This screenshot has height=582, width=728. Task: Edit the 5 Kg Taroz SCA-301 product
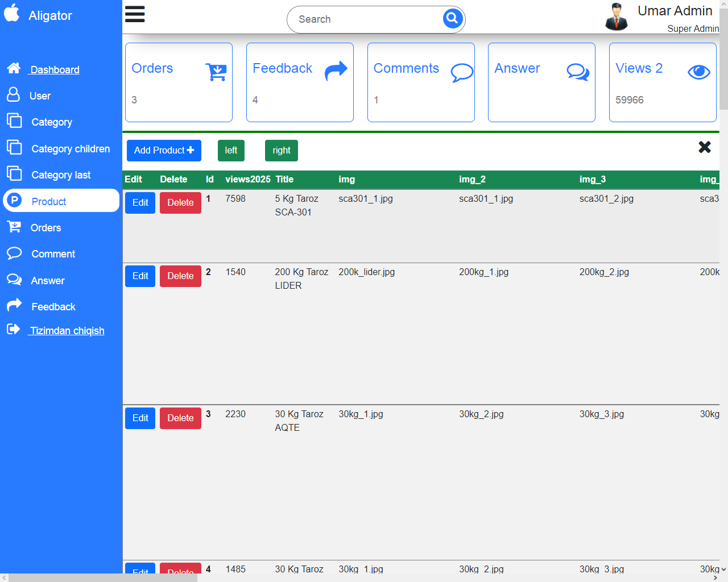pyautogui.click(x=140, y=203)
